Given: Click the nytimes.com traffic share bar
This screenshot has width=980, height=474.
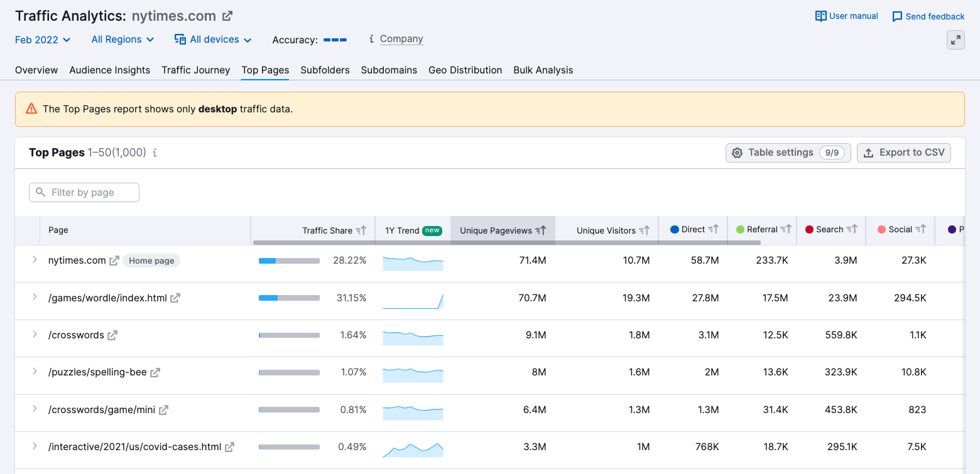Looking at the screenshot, I should click(289, 261).
